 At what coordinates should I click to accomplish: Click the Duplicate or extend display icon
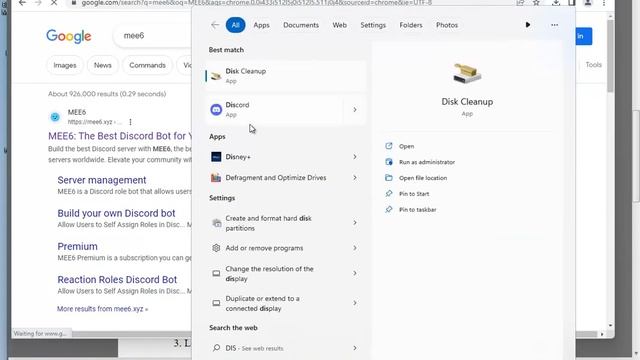(216, 303)
